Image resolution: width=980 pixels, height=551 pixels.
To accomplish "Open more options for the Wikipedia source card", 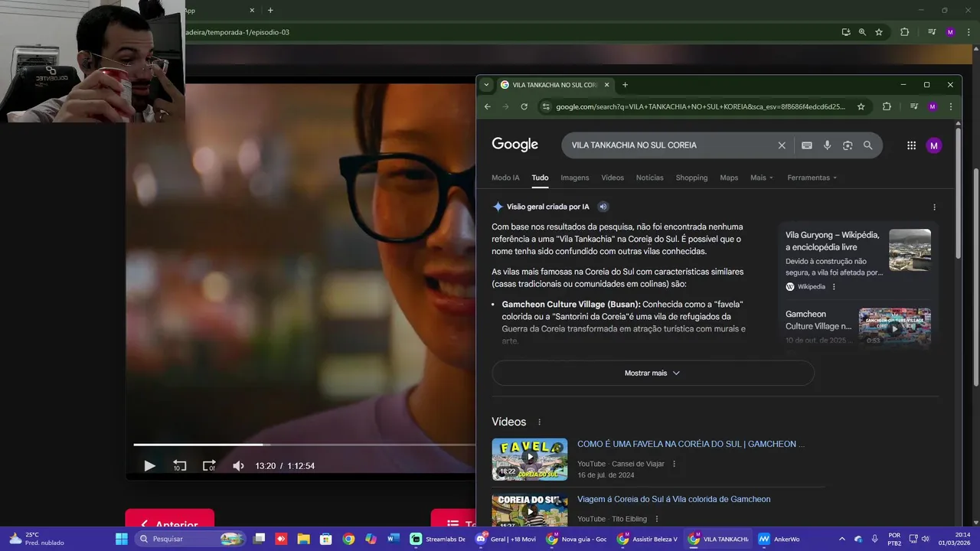I will click(834, 287).
